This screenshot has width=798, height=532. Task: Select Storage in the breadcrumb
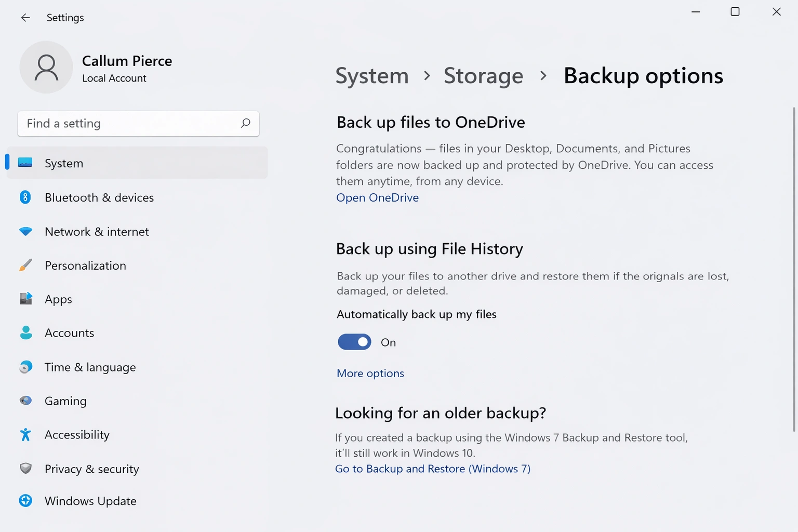coord(483,76)
